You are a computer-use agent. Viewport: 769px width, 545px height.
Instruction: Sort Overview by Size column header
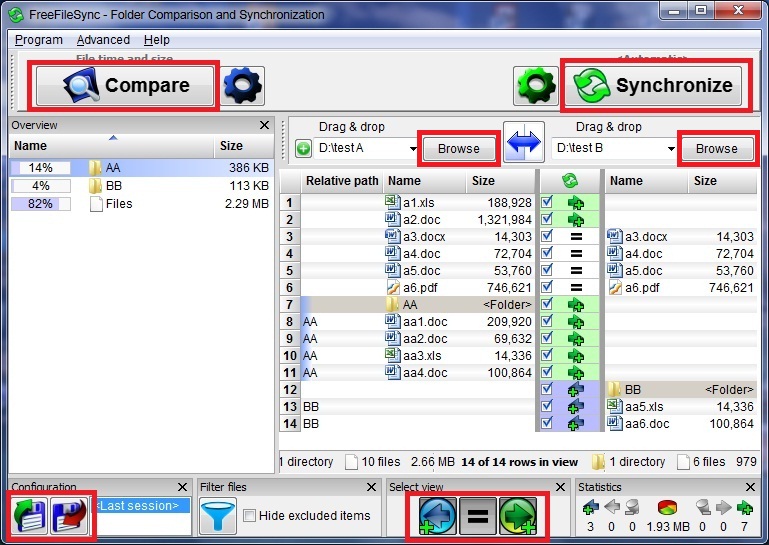(243, 146)
